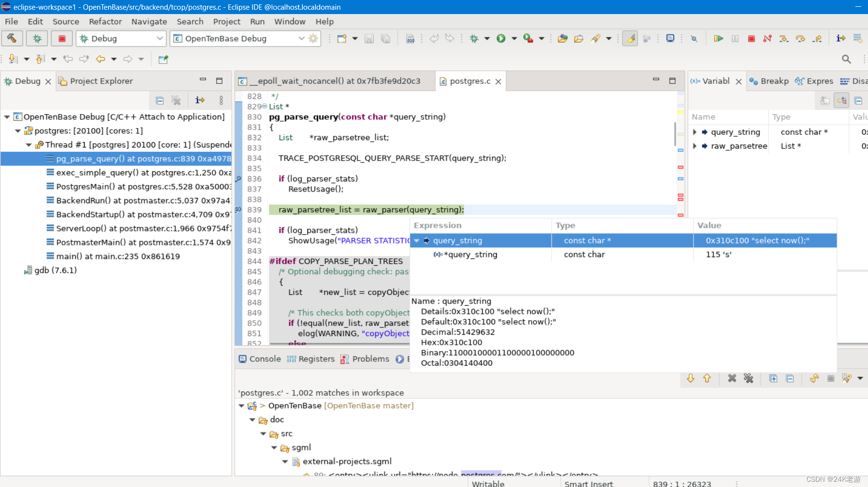
Task: Click the magnifier Search icon at top right
Action: coord(846,59)
